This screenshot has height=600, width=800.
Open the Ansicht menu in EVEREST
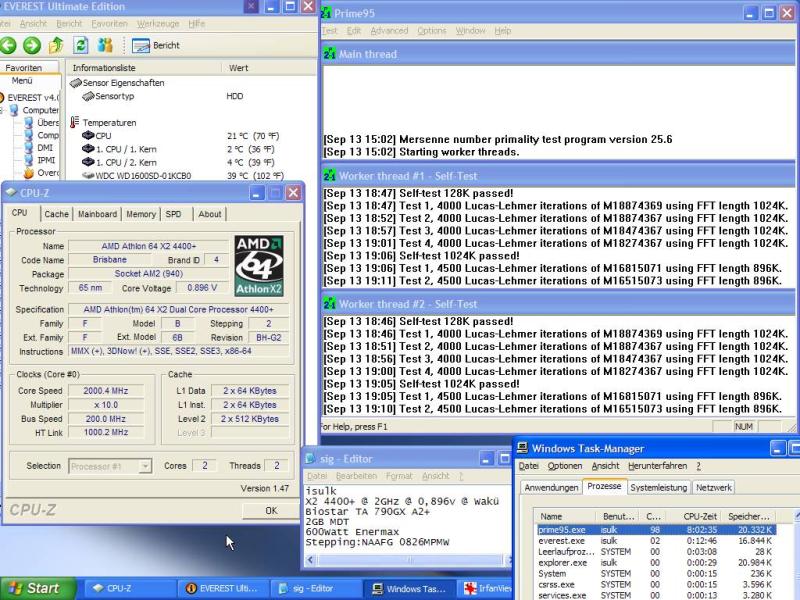pyautogui.click(x=33, y=23)
